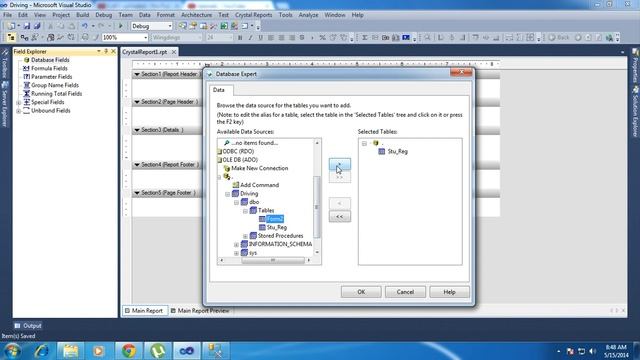
Task: Expand the Stored Procedures node
Action: pyautogui.click(x=245, y=236)
